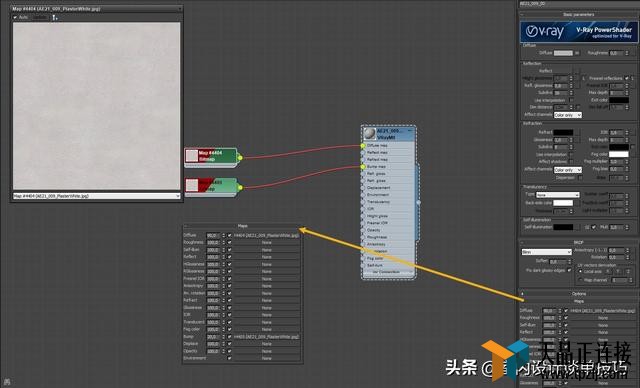Click Displace None button in floating Maps panel

tap(266, 344)
